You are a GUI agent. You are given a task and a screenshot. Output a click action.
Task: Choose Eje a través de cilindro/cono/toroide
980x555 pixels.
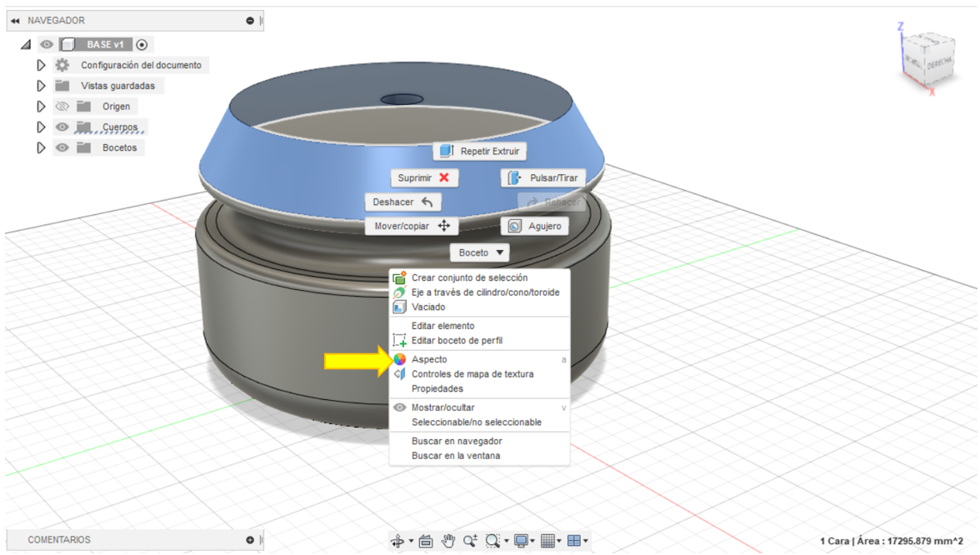click(x=479, y=292)
